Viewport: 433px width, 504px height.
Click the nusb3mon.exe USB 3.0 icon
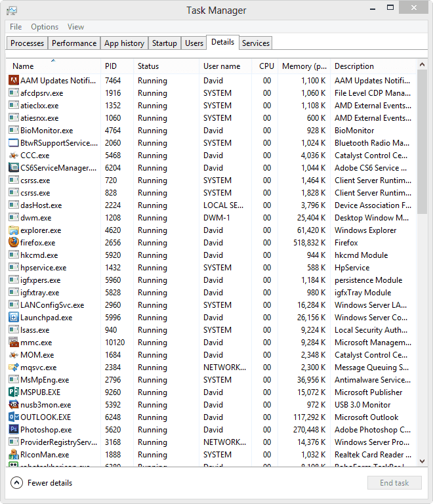tap(14, 405)
